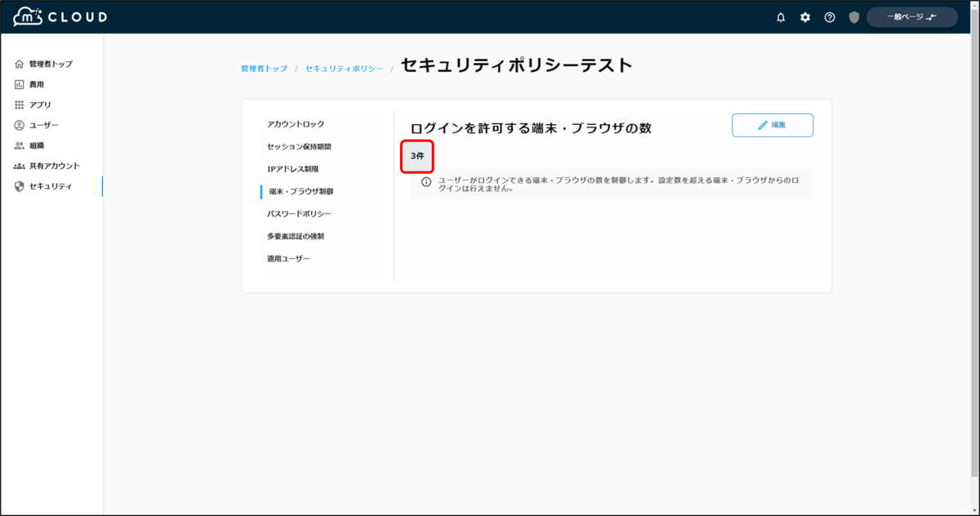The image size is (980, 516).
Task: Open the help question mark icon
Action: (829, 16)
